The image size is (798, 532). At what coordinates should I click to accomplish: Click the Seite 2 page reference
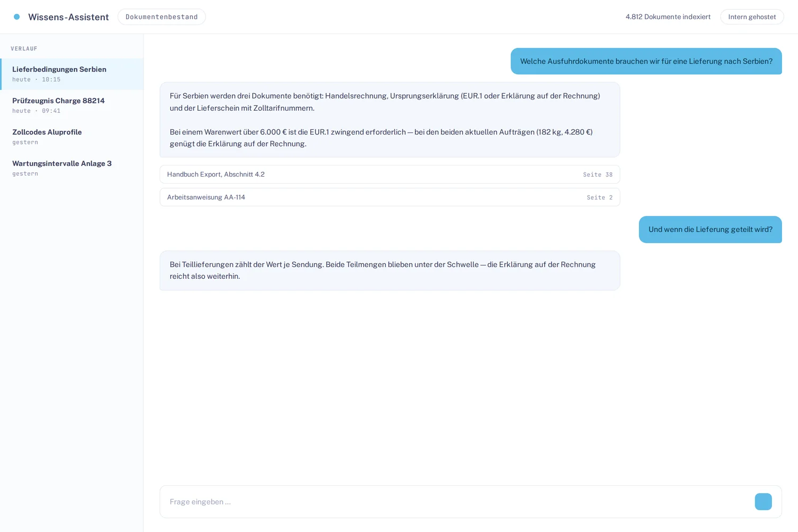[600, 197]
